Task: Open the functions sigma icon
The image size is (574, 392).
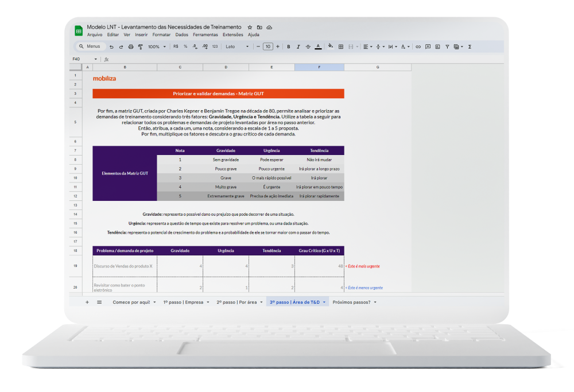Action: 470,47
